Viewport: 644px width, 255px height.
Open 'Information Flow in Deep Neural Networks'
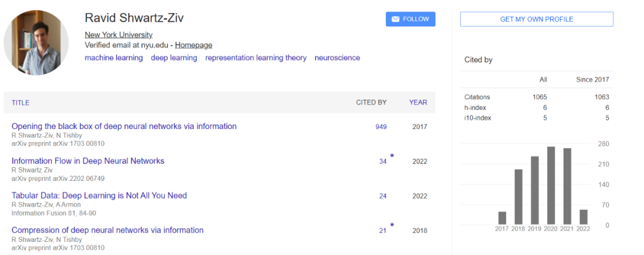(x=88, y=161)
